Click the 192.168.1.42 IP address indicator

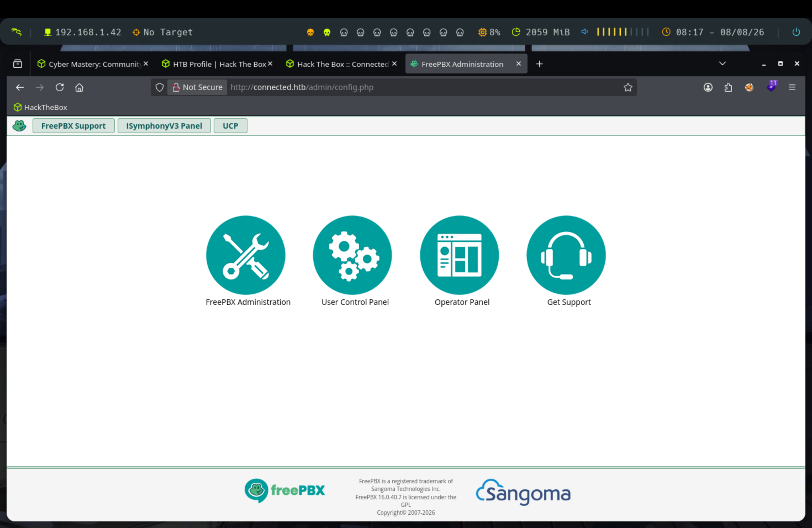pos(83,32)
